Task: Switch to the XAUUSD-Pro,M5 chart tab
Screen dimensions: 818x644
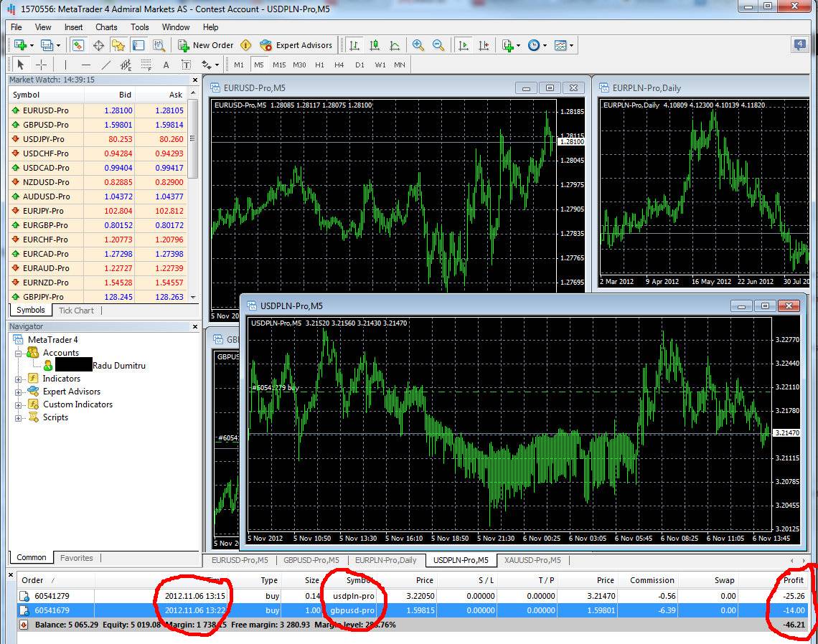Action: click(532, 560)
